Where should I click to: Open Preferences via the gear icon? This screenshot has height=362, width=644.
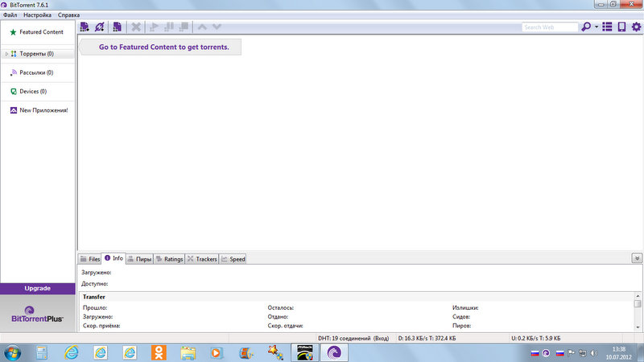636,27
